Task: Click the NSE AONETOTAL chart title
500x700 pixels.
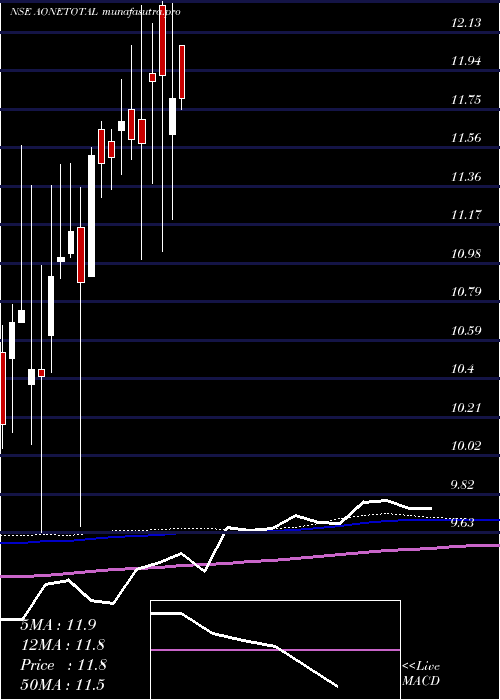Action: (x=95, y=12)
